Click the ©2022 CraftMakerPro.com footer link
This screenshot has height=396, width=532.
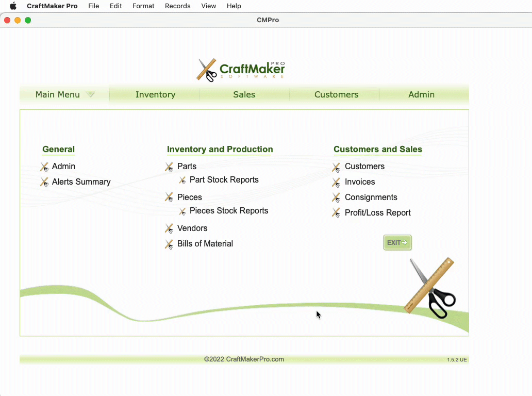pos(244,359)
